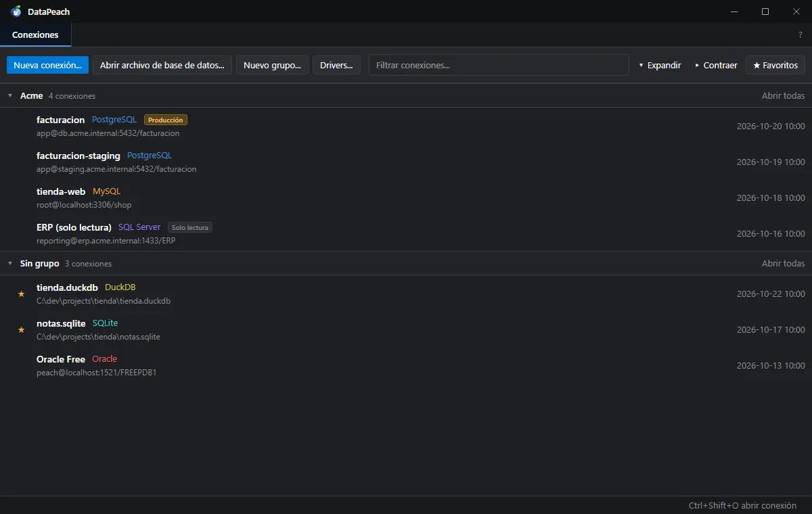The height and width of the screenshot is (514, 812).
Task: Click the 3 conexiones count label
Action: 88,264
